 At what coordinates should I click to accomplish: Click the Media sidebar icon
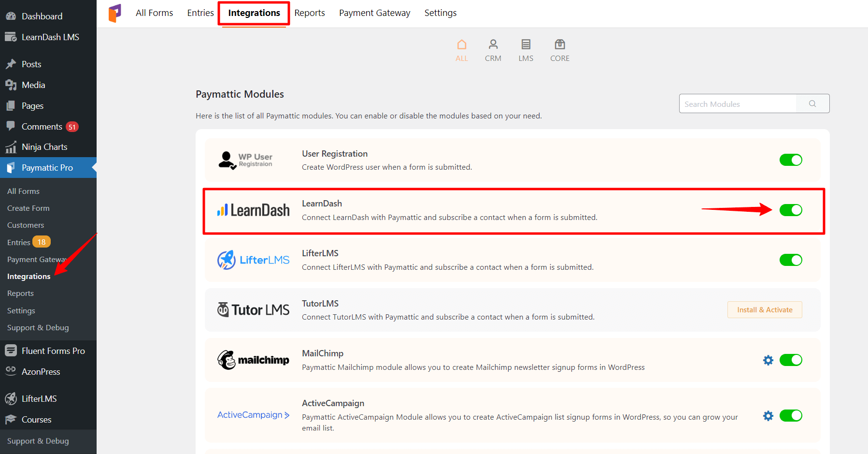coord(11,85)
